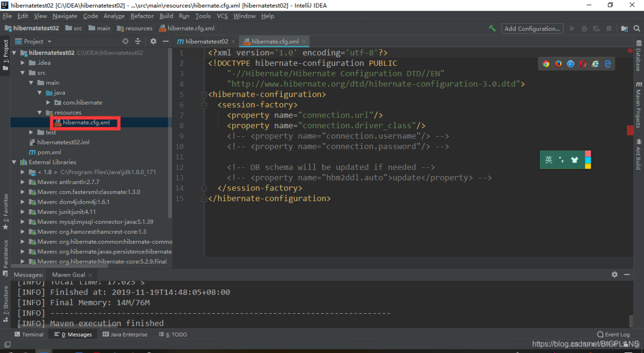Open Search Everywhere magnifier icon
Viewport: 644px width, 353px height.
pyautogui.click(x=637, y=29)
